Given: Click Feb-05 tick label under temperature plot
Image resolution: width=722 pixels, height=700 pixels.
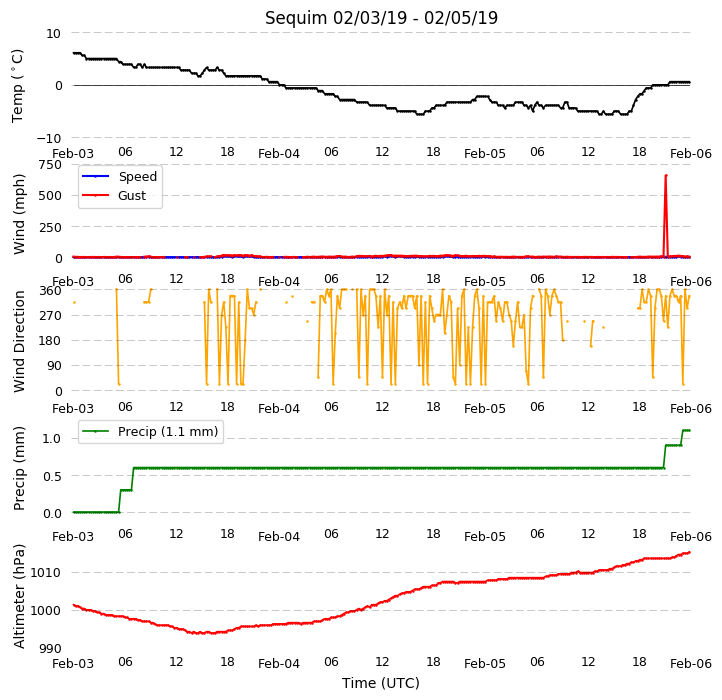Looking at the screenshot, I should [485, 154].
